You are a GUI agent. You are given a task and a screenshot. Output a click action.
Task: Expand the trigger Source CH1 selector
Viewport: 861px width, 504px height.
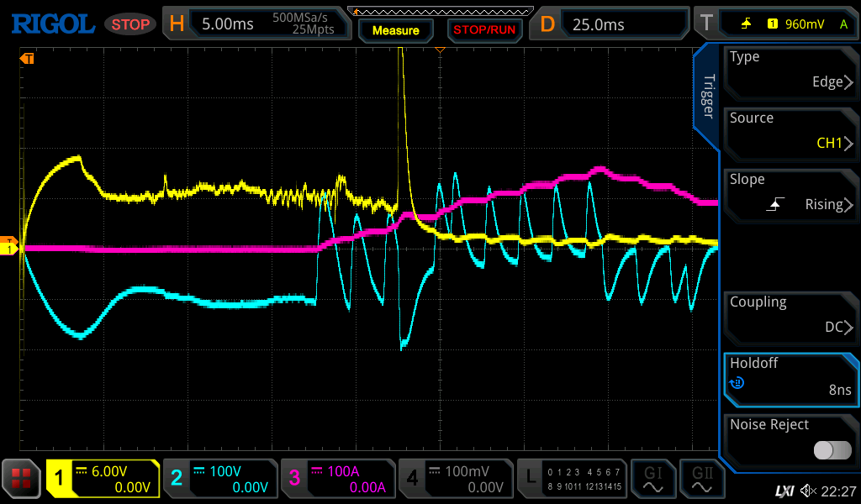pyautogui.click(x=790, y=131)
